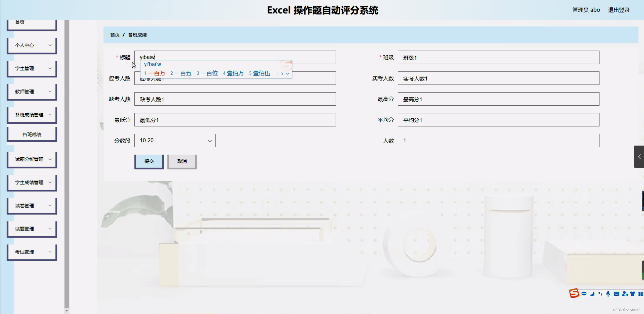
Task: Click the 提交 submit button
Action: pos(149,161)
